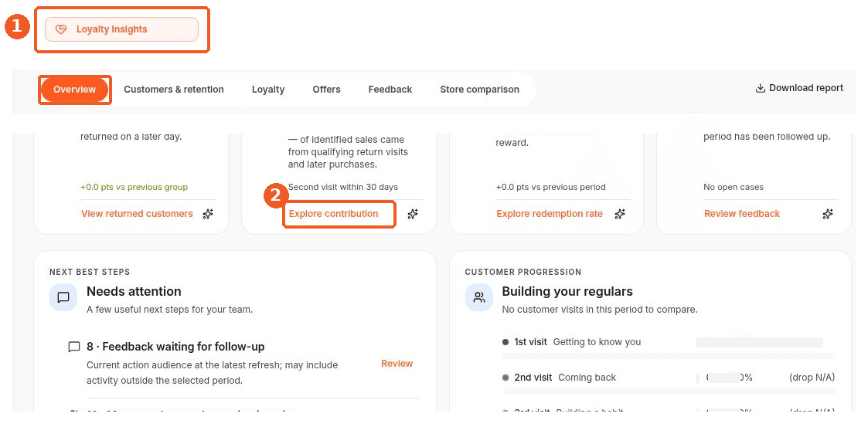The width and height of the screenshot is (868, 427).
Task: Click 'No customer visits in this period' text
Action: 600,310
